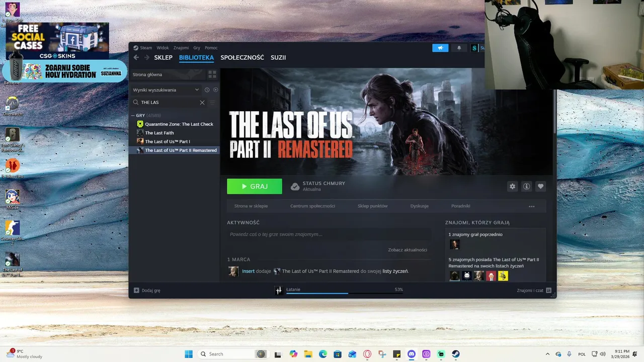
Task: Open Znajomi i czat panel
Action: pos(534,290)
